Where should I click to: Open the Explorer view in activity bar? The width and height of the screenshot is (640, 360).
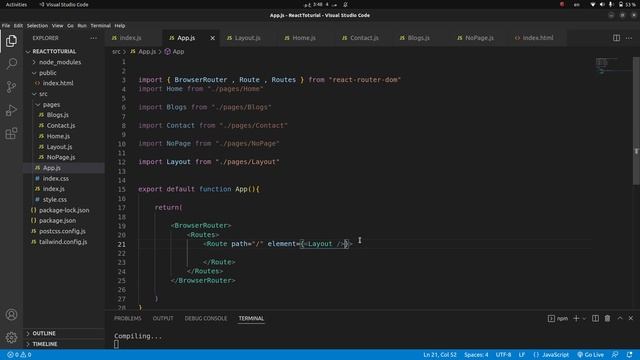pos(11,41)
